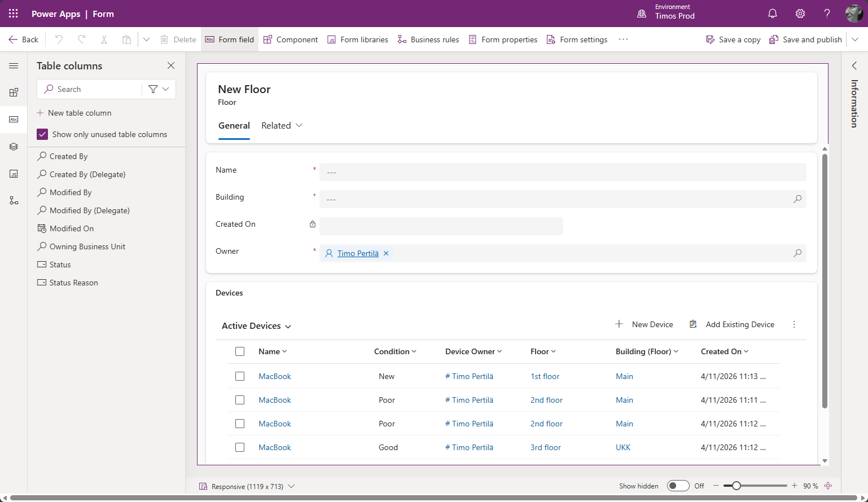Image resolution: width=868 pixels, height=502 pixels.
Task: Click the zoom slider handle
Action: coord(736,486)
